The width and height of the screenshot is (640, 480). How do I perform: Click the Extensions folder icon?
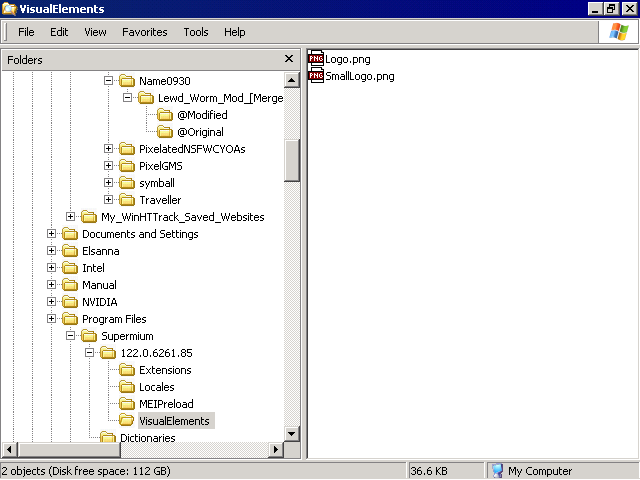[x=127, y=370]
